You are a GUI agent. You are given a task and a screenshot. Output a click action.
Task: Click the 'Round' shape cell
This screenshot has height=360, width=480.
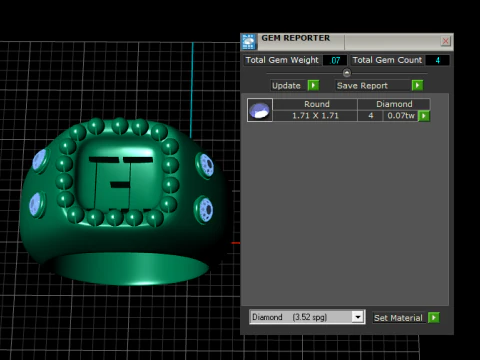click(316, 104)
